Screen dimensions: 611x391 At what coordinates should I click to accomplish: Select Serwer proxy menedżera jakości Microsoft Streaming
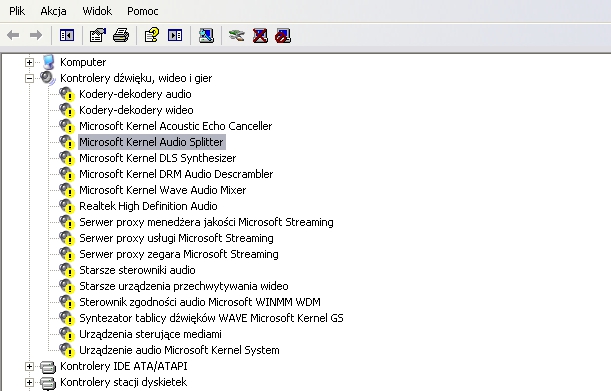pos(206,222)
